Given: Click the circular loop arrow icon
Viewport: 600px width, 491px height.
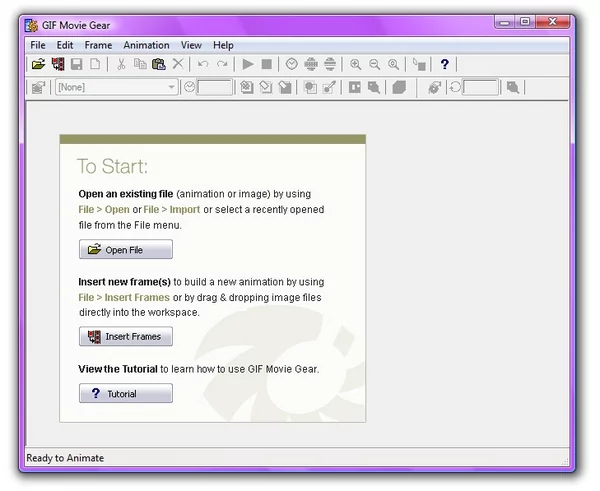Looking at the screenshot, I should coord(455,87).
